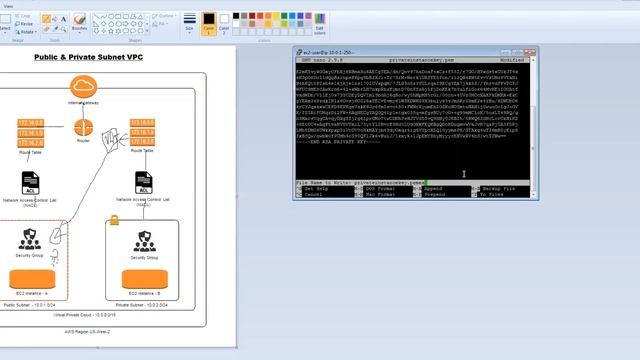Select the Magnifier tool
Image resolution: width=640 pixels, height=360 pixels.
(x=63, y=29)
